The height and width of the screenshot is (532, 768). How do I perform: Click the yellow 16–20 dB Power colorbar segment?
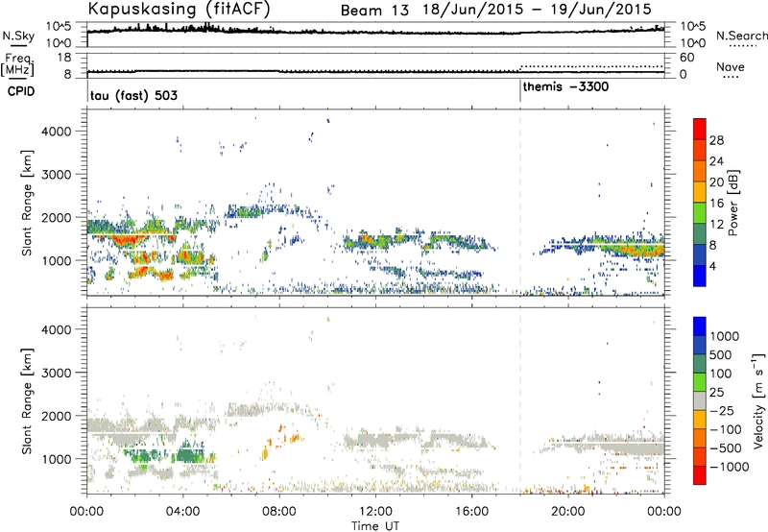700,191
